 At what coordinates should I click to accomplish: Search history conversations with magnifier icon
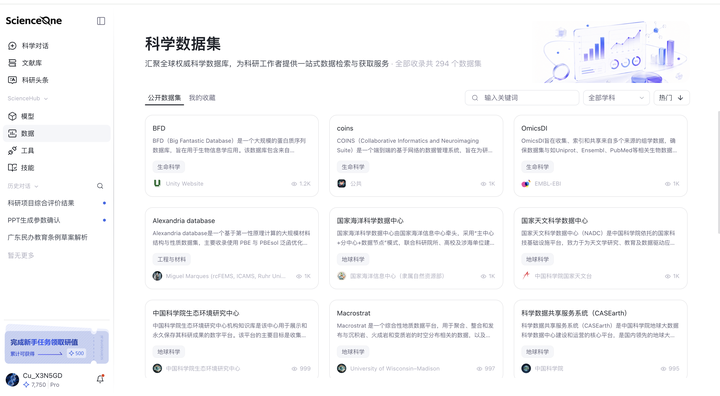(100, 186)
